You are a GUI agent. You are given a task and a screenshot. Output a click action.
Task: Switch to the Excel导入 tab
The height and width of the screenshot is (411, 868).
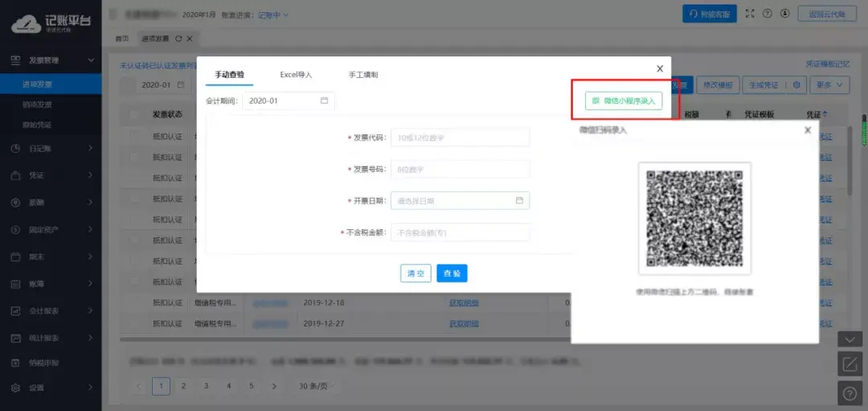tap(296, 74)
